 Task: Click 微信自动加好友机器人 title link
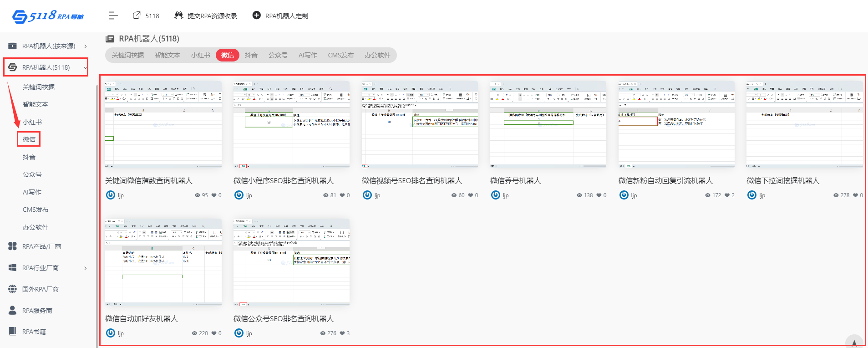[142, 319]
